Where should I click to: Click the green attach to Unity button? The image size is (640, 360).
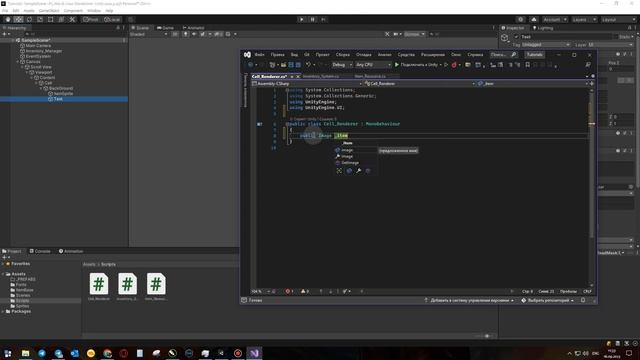417,65
